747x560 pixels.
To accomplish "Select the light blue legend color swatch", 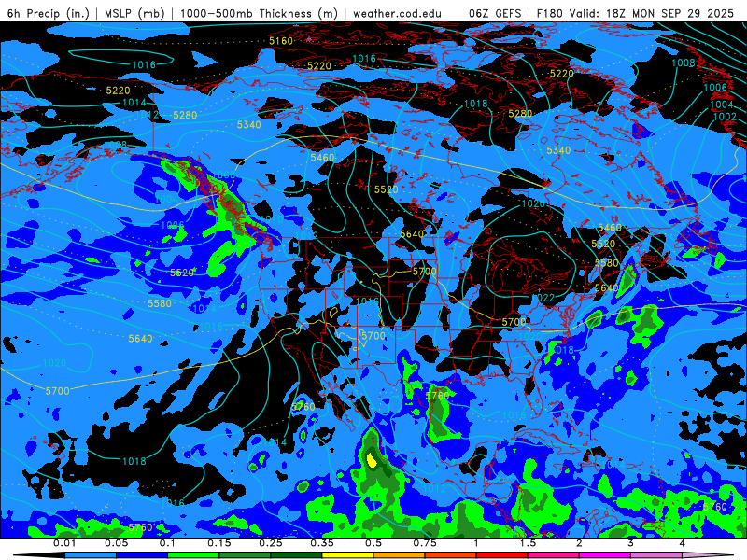I will click(x=90, y=555).
